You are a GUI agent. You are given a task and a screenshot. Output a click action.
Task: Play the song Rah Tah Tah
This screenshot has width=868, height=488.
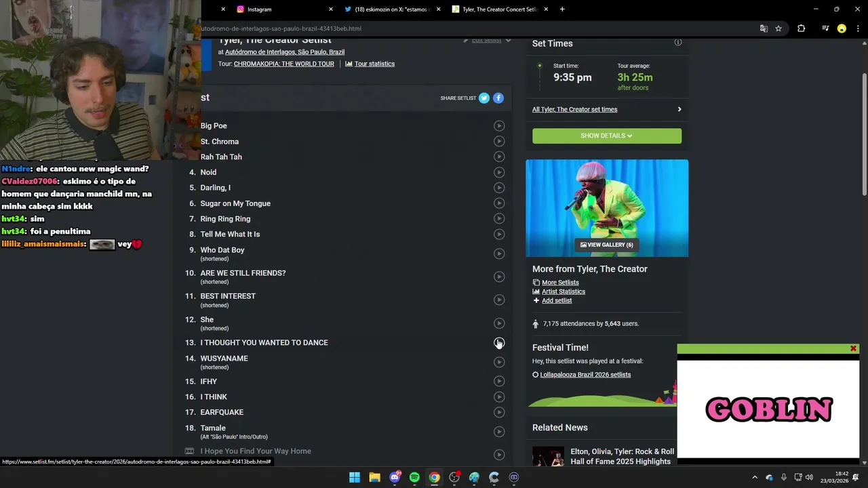point(499,157)
